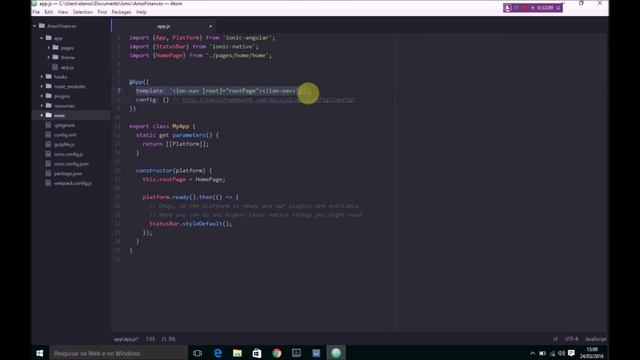Click the screen recorder logo icon
640x360 pixels.
point(508,8)
